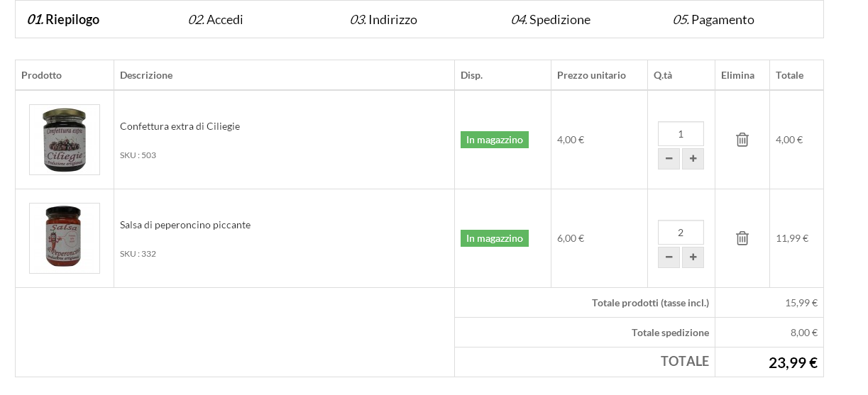This screenshot has height=395, width=868.
Task: Click the In magazzino badge for Salsa
Action: coord(495,238)
